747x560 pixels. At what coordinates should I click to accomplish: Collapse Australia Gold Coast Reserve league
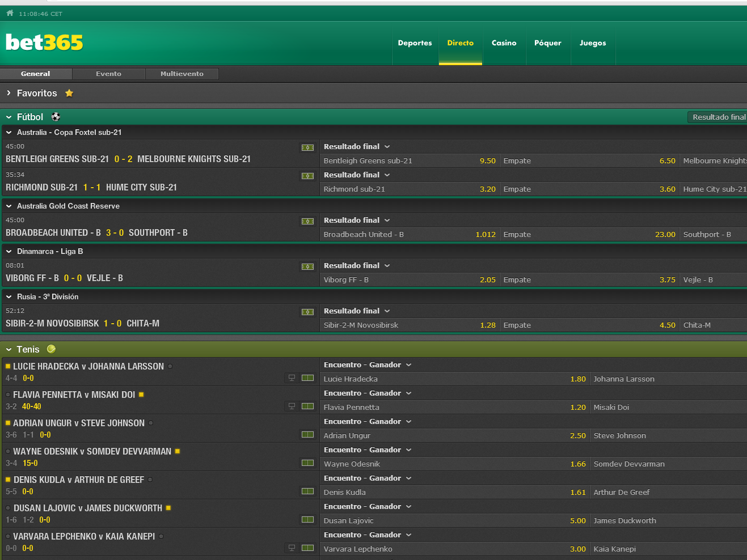pos(9,206)
